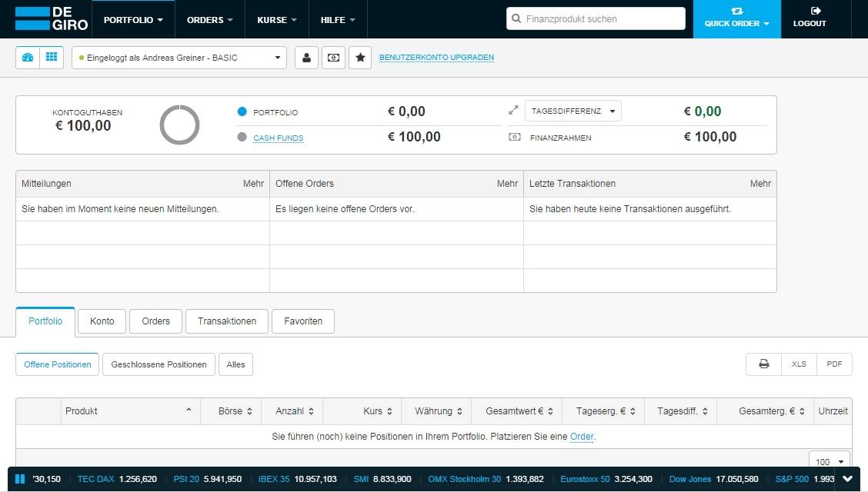Open the user profile icon button

pos(306,58)
